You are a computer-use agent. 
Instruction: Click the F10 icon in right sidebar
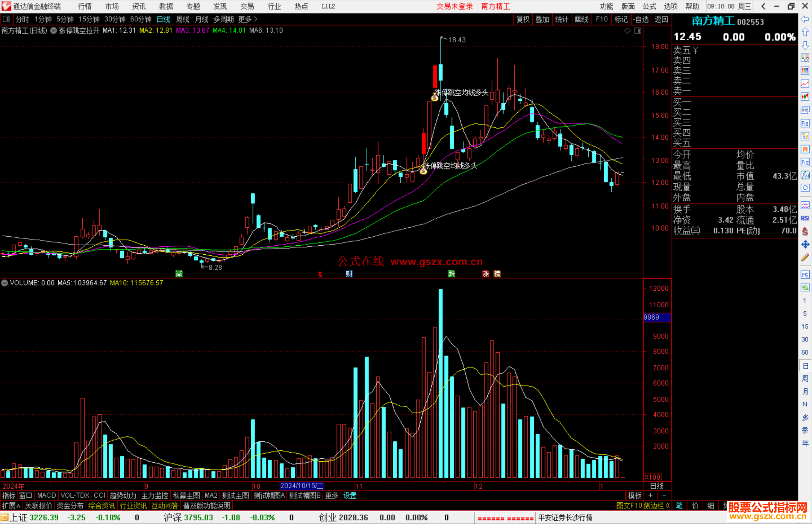coord(805,123)
